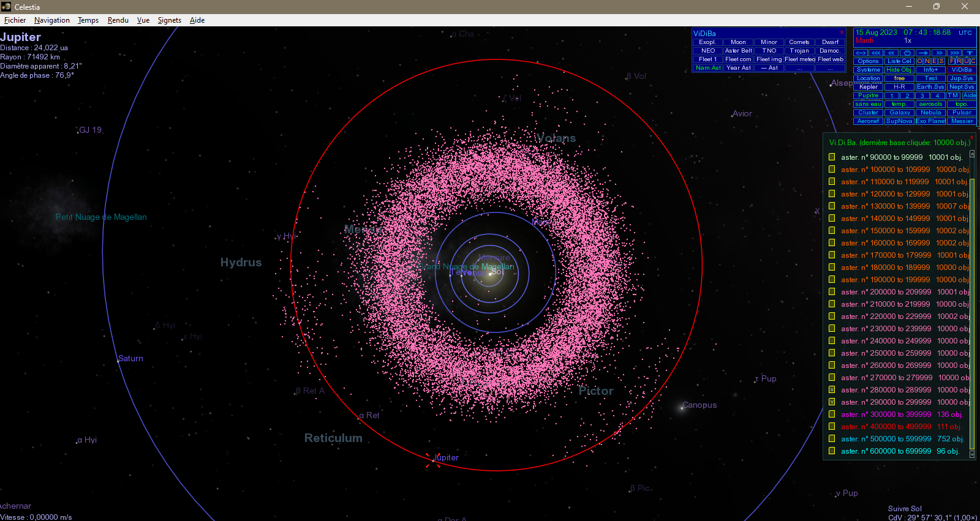The height and width of the screenshot is (521, 980).
Task: Click the triple left chevron time button
Action: click(876, 53)
